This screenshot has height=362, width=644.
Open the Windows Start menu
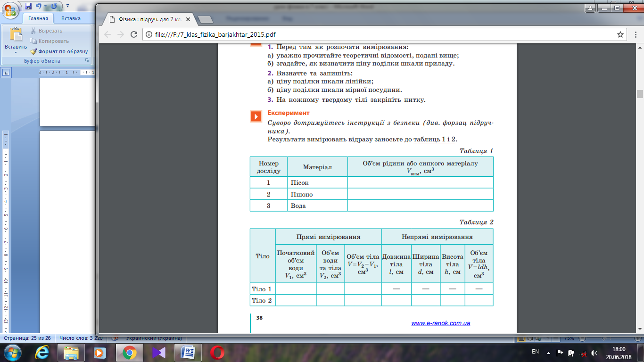12,353
